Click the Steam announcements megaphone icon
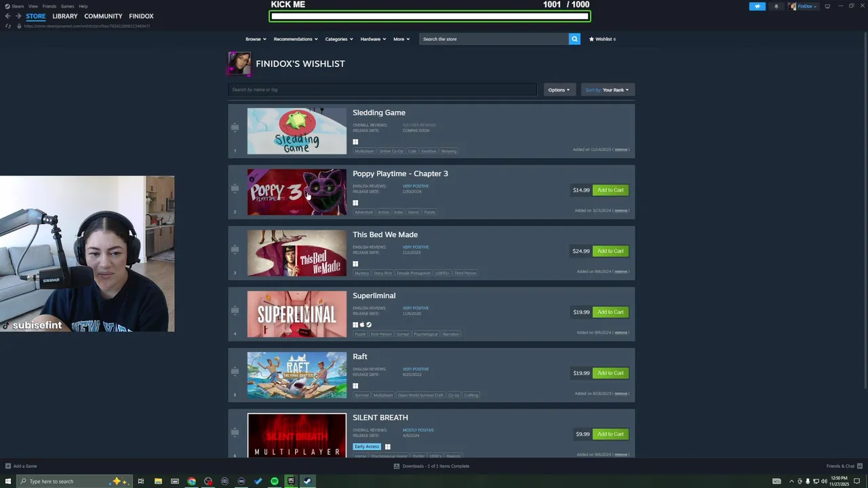 (x=757, y=6)
